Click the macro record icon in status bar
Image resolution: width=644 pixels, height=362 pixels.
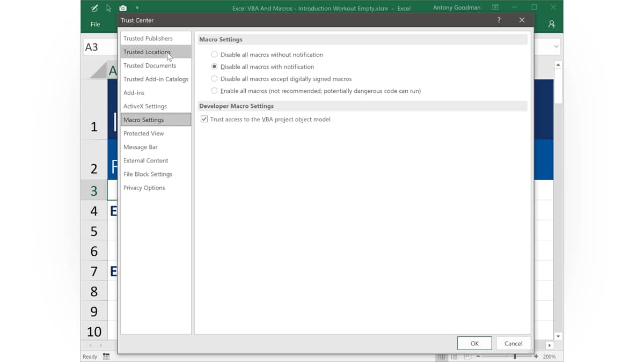[106, 357]
